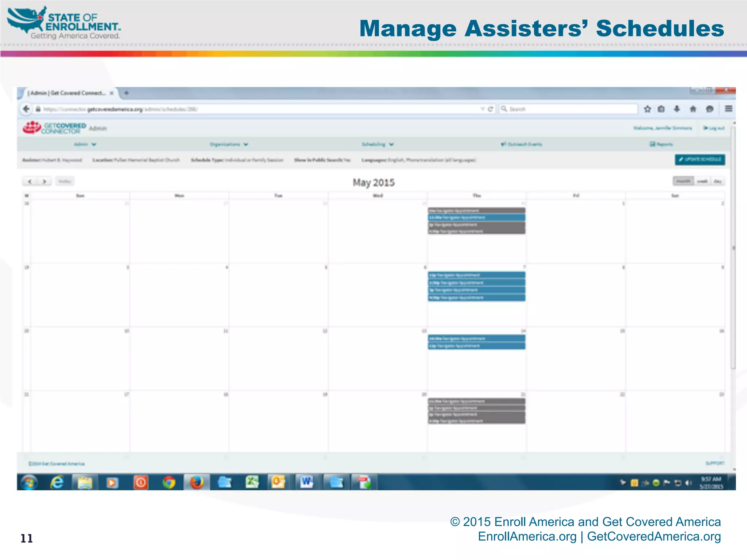Open first appointment on May 14

coord(477,339)
